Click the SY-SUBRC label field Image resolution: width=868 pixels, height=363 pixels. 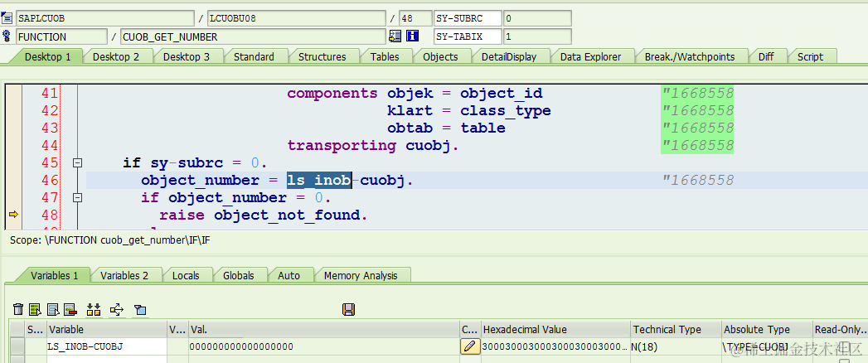click(x=468, y=18)
